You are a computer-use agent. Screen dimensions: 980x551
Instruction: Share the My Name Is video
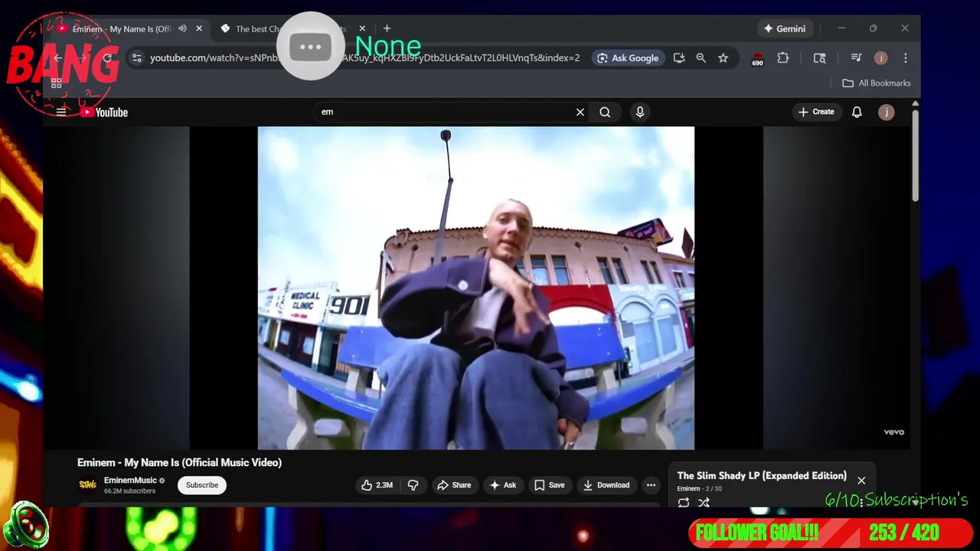(454, 485)
